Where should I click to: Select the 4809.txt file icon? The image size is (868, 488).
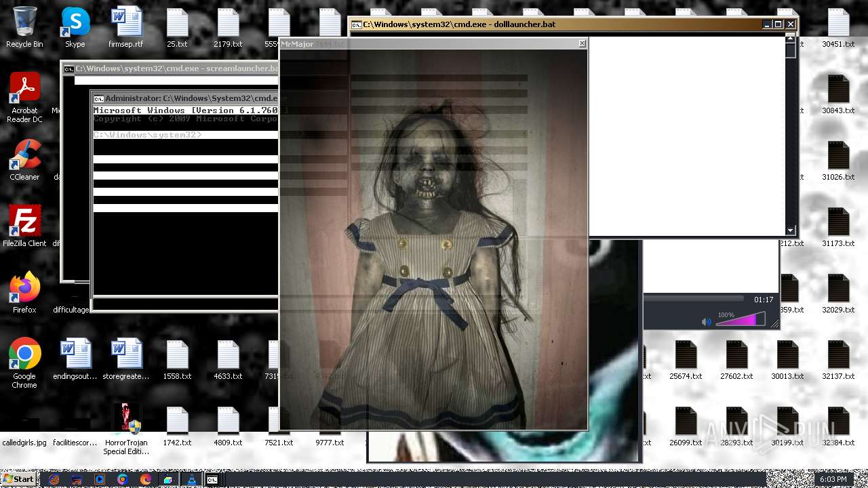click(228, 426)
